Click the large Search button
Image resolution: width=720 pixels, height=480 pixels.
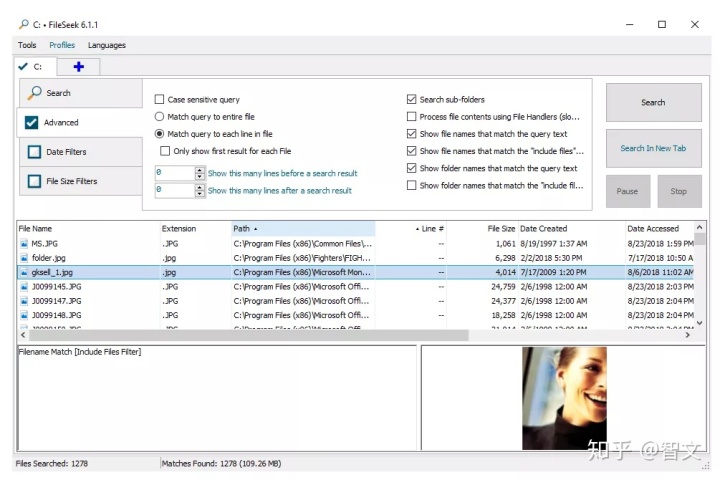(653, 102)
